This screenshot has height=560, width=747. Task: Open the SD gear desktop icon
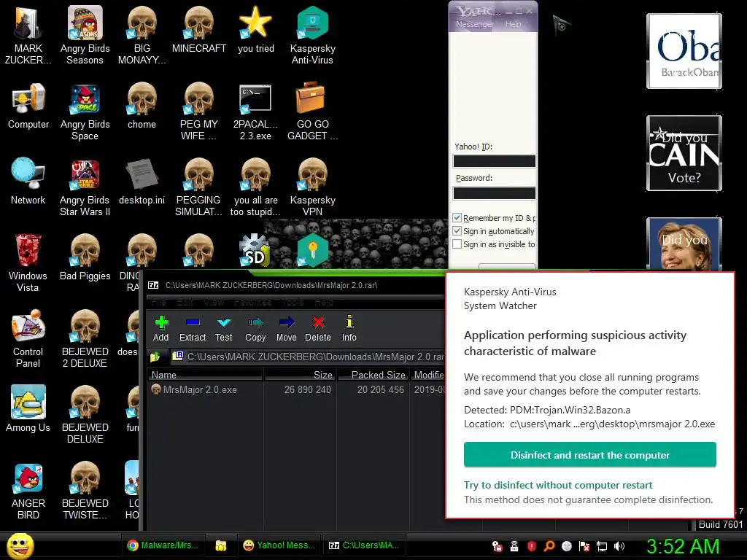pyautogui.click(x=255, y=251)
